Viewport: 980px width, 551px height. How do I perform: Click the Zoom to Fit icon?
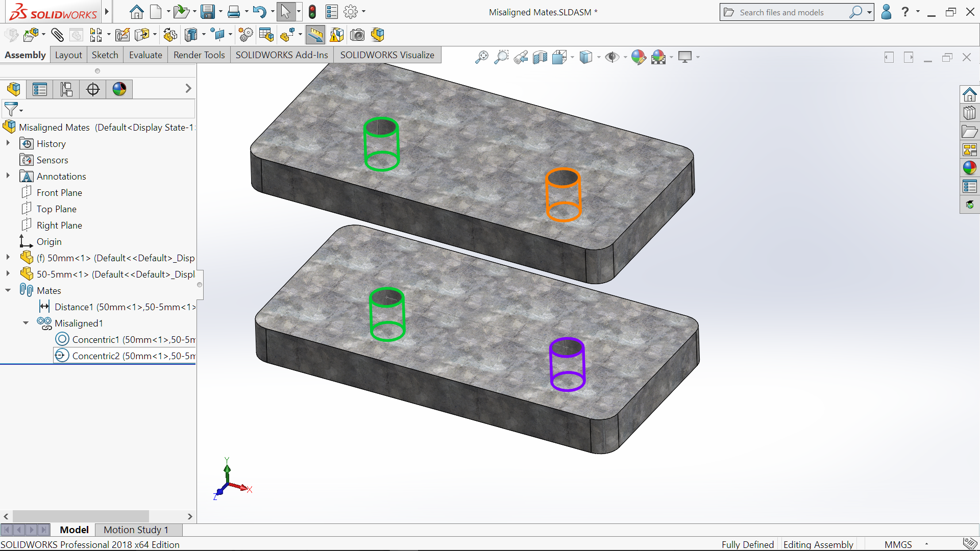(x=481, y=57)
